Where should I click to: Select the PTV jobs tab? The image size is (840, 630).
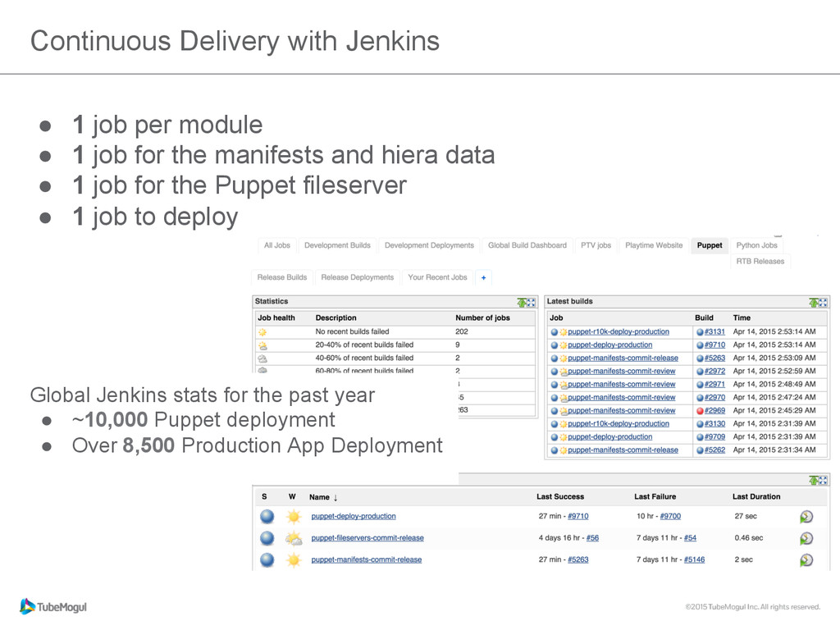[596, 245]
